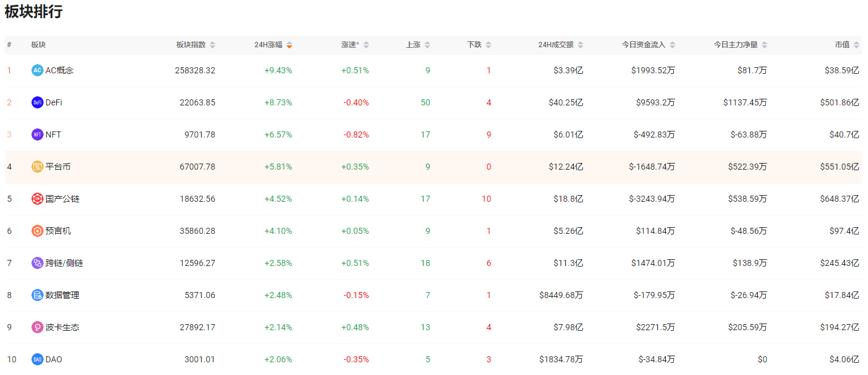The image size is (868, 375).
Task: Click the AC概念 sector icon
Action: [38, 70]
